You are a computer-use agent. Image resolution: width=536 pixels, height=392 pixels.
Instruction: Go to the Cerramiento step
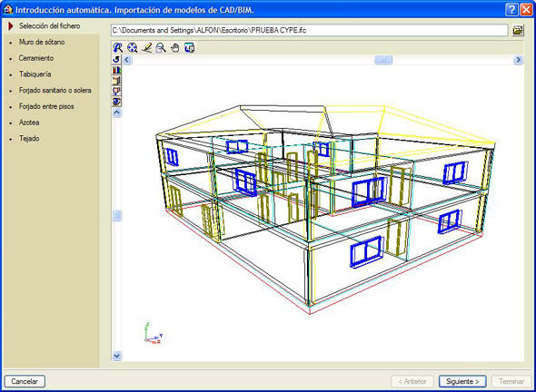point(36,58)
